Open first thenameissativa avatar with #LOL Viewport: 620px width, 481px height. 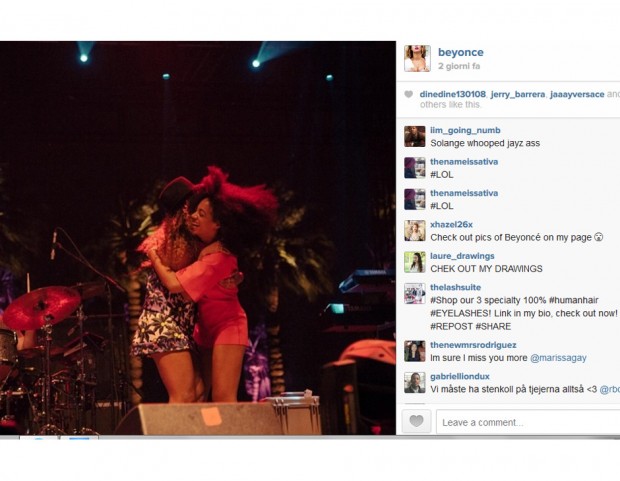click(x=415, y=168)
